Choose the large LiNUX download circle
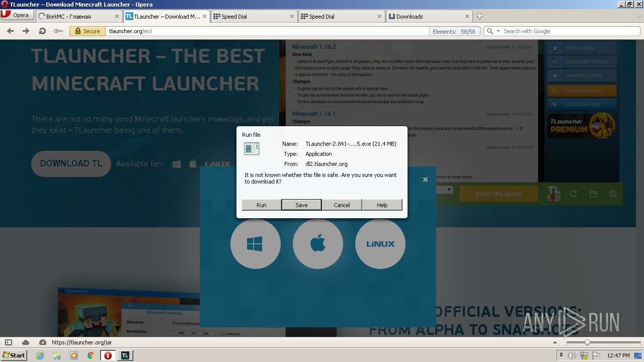Image resolution: width=644 pixels, height=362 pixels. coord(380,244)
